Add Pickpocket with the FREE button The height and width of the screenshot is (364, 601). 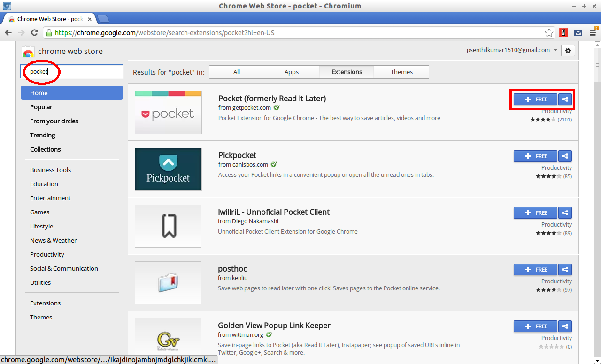535,156
